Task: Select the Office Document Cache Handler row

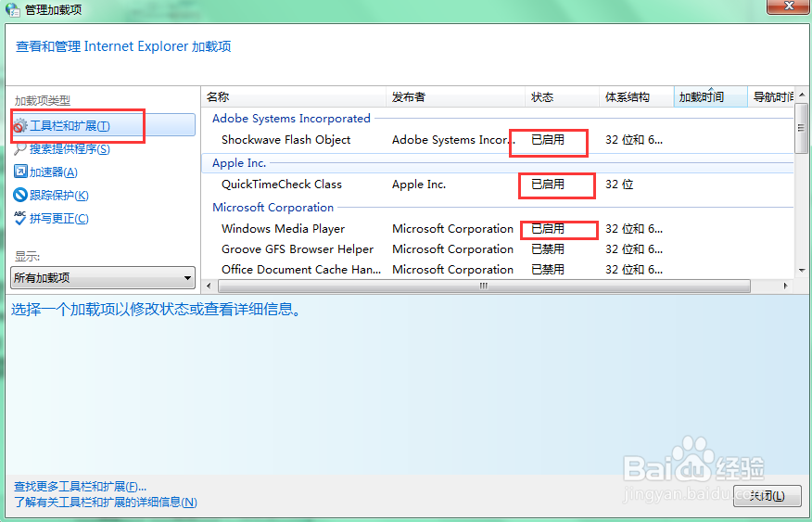Action: pyautogui.click(x=497, y=269)
